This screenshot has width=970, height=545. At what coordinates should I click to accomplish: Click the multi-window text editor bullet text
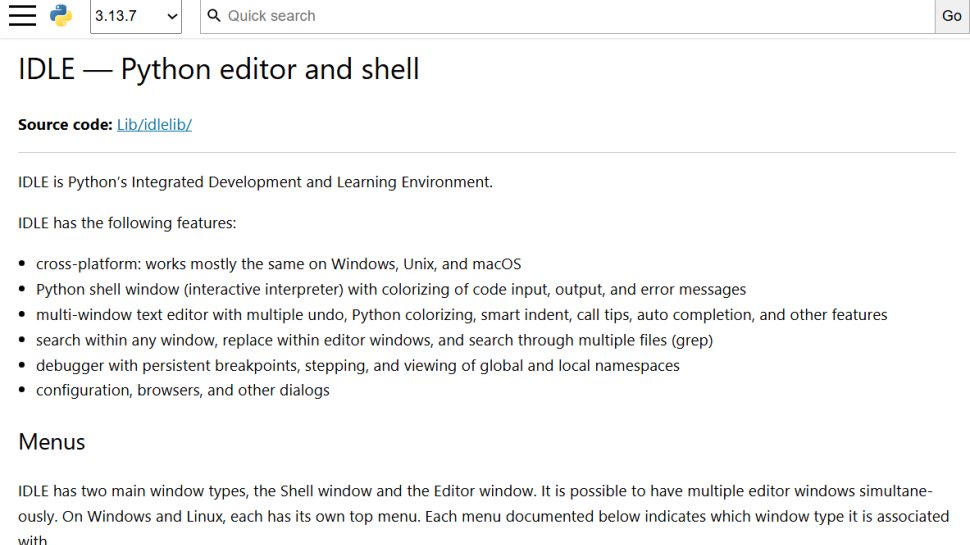(x=461, y=315)
